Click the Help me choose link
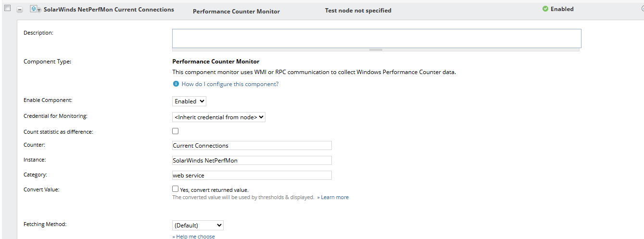644x239 pixels. [195, 237]
